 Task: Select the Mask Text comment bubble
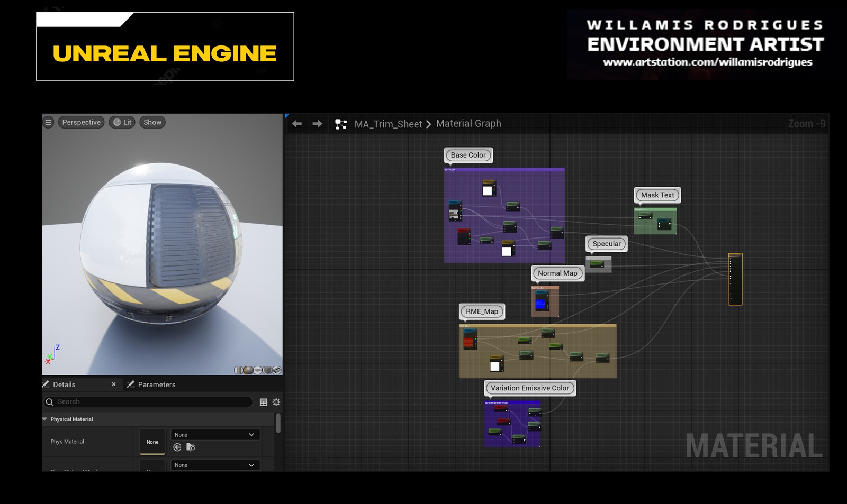click(657, 195)
